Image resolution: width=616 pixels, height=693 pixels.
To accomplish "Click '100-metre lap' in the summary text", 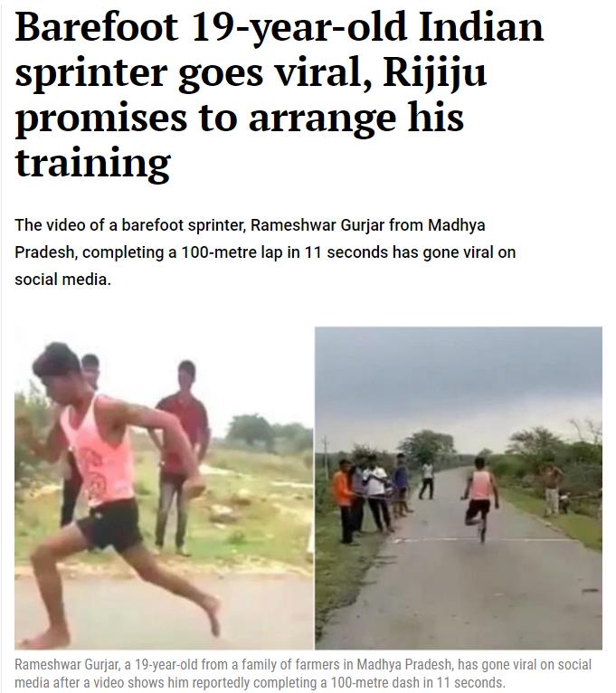I will point(232,252).
